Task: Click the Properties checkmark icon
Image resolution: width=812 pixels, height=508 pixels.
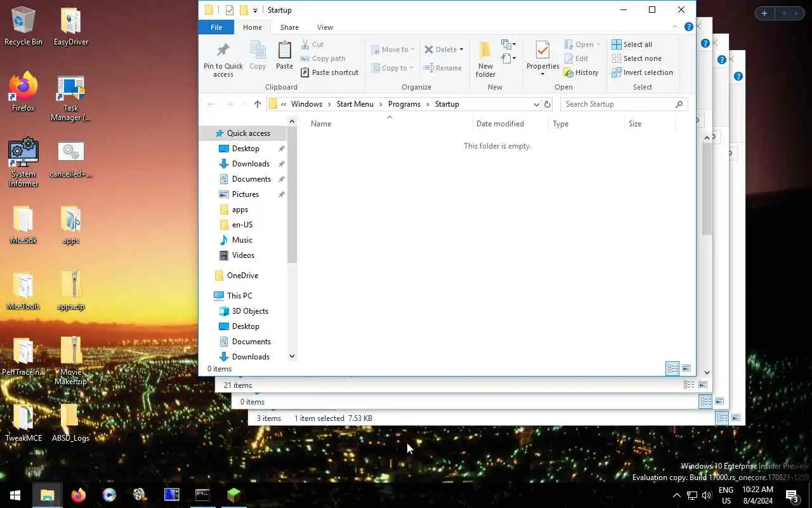Action: pos(542,50)
